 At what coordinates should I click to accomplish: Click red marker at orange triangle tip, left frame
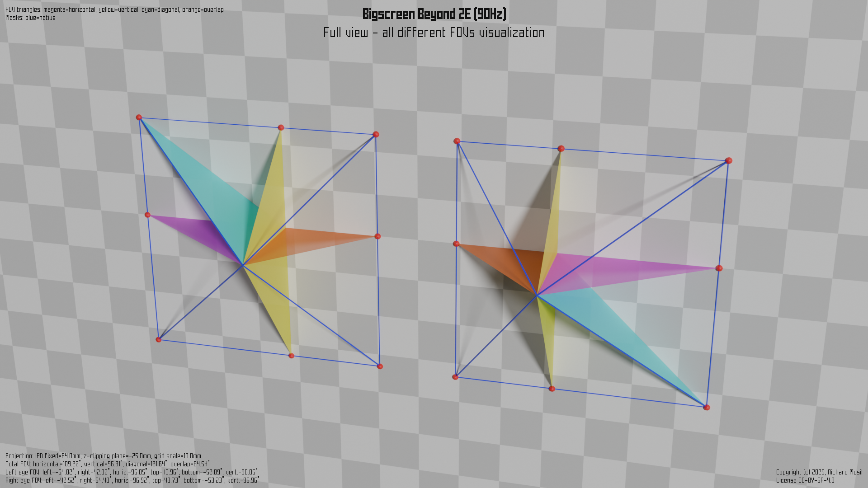(377, 236)
